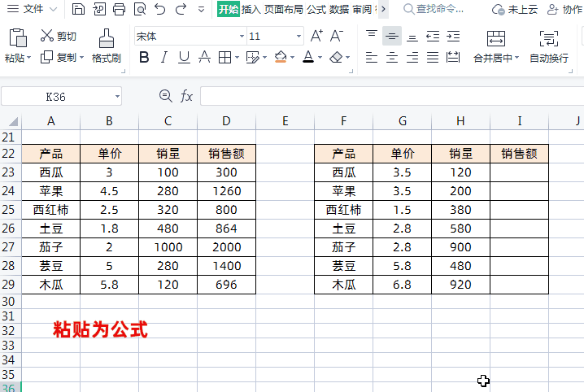This screenshot has width=584, height=392.
Task: Click the zoom magnifier icon beside formula bar
Action: coord(165,97)
